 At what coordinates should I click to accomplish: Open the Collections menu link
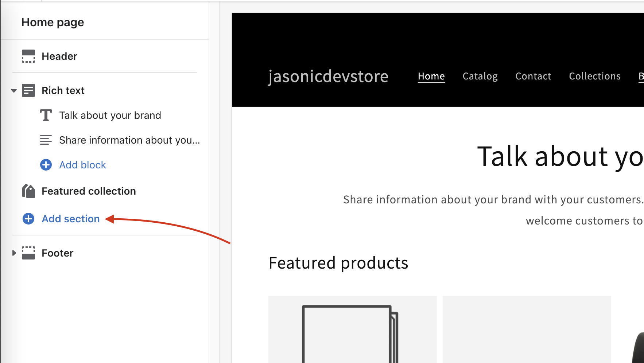[x=595, y=76]
